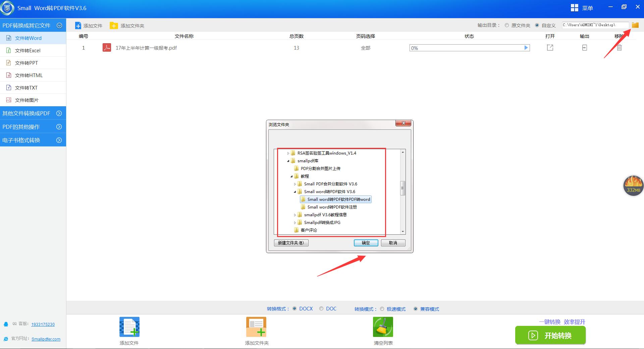Select 文件转HTML in sidebar

coord(33,75)
